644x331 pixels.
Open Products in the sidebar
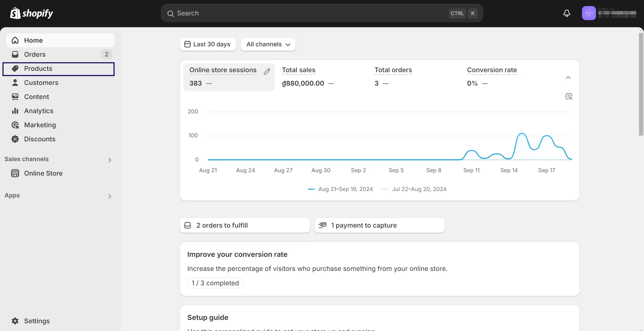click(59, 69)
